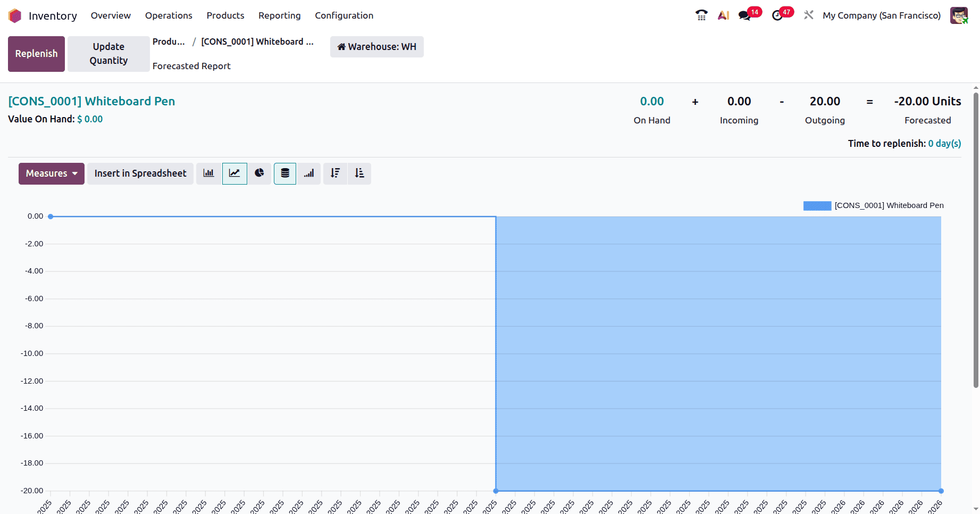
Task: Click the Update Quantity button
Action: pyautogui.click(x=108, y=54)
